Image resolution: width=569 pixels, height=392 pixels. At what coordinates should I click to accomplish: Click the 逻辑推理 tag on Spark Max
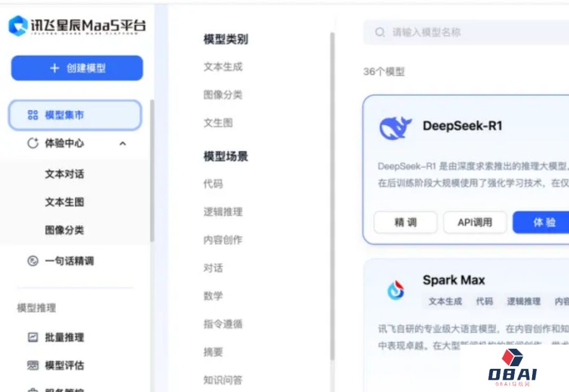click(524, 301)
